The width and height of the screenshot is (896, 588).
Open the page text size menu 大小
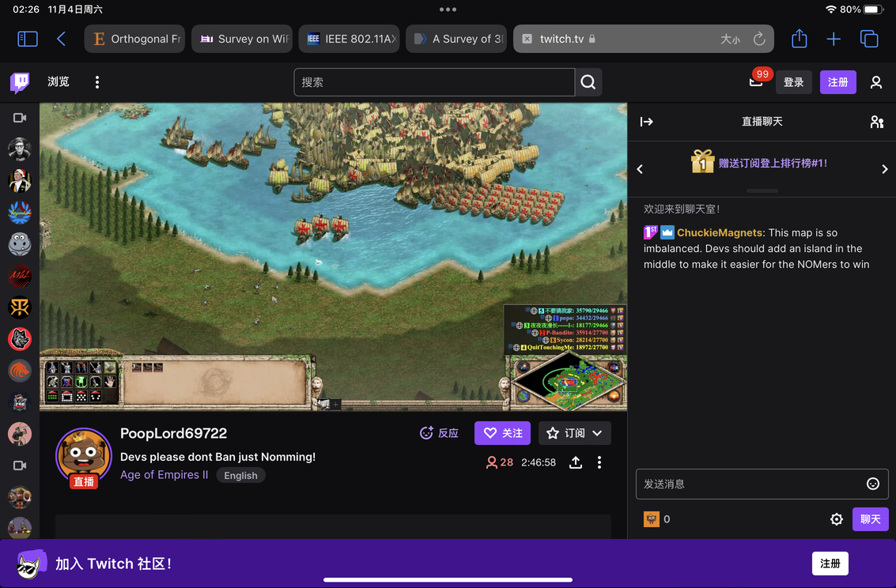730,39
